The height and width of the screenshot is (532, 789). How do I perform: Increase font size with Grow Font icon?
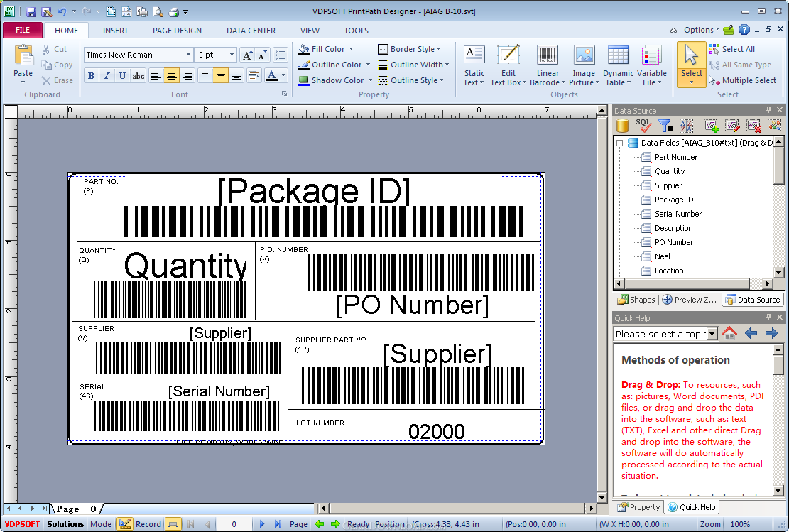pyautogui.click(x=246, y=55)
